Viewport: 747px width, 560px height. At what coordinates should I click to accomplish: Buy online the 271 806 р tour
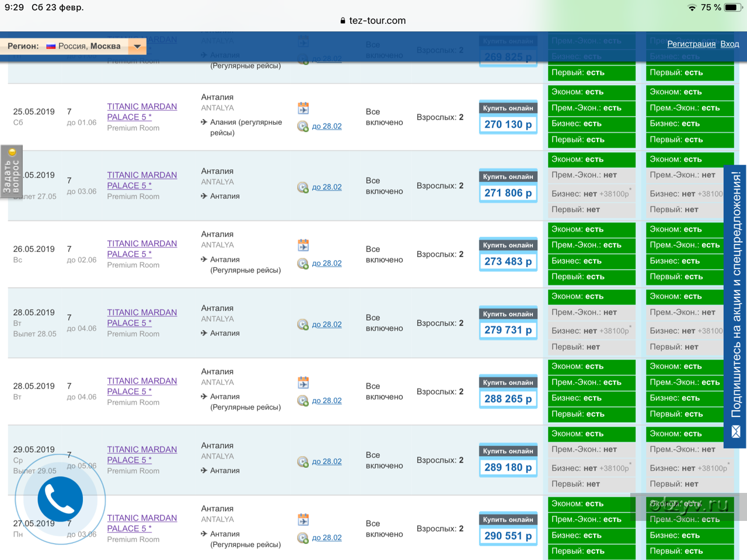508,186
